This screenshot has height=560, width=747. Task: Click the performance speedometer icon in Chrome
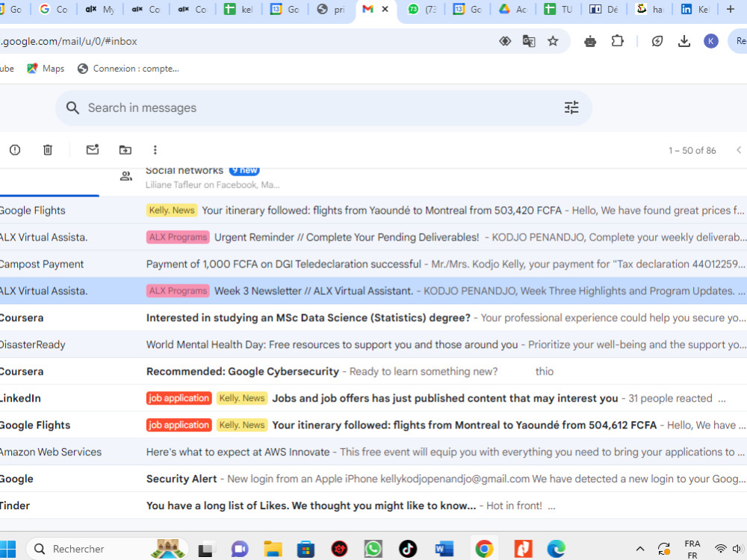657,41
